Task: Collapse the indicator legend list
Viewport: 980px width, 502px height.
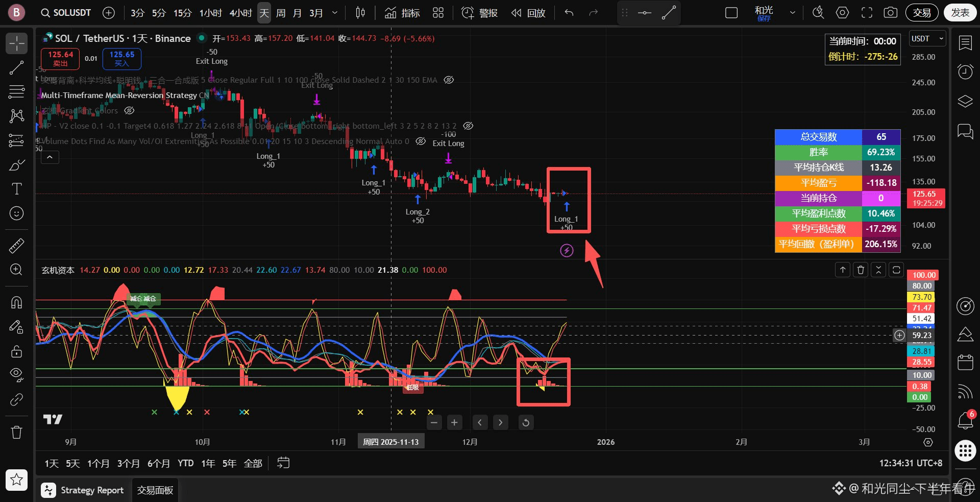Action: coord(50,157)
